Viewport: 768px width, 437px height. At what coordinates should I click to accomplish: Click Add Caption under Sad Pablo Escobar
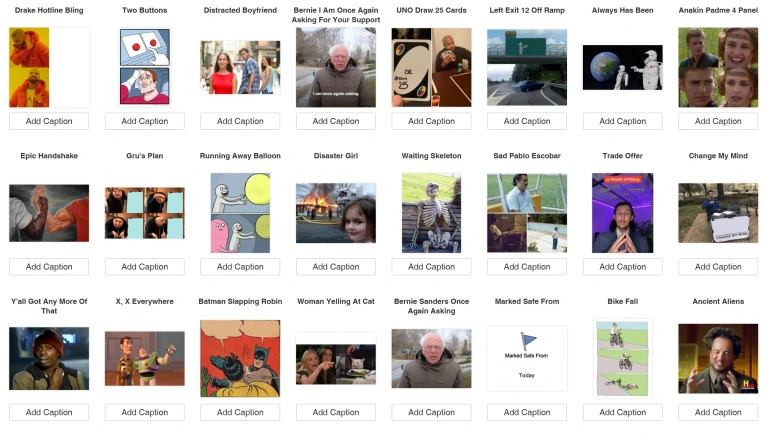pos(527,267)
